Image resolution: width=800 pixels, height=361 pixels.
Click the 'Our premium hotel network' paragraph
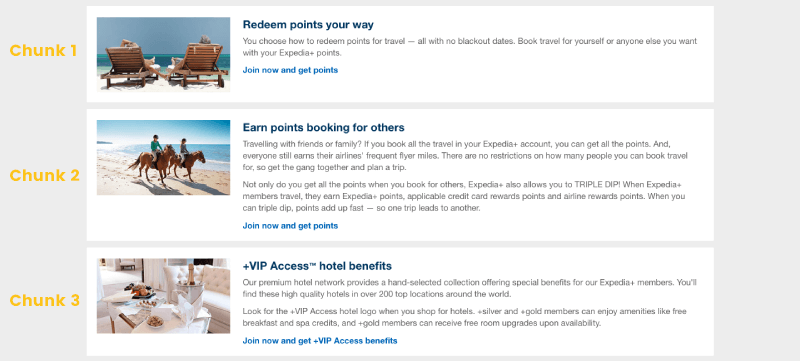point(470,288)
